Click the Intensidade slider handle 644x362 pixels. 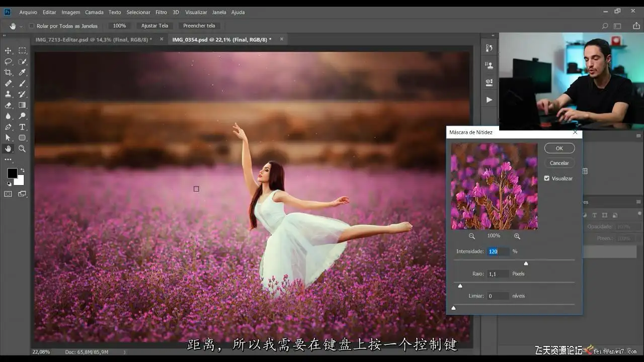tap(526, 263)
